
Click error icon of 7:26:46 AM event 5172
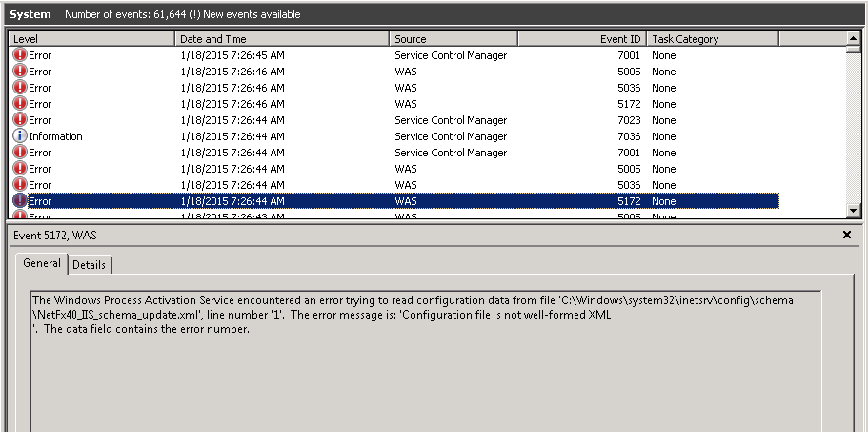[20, 104]
